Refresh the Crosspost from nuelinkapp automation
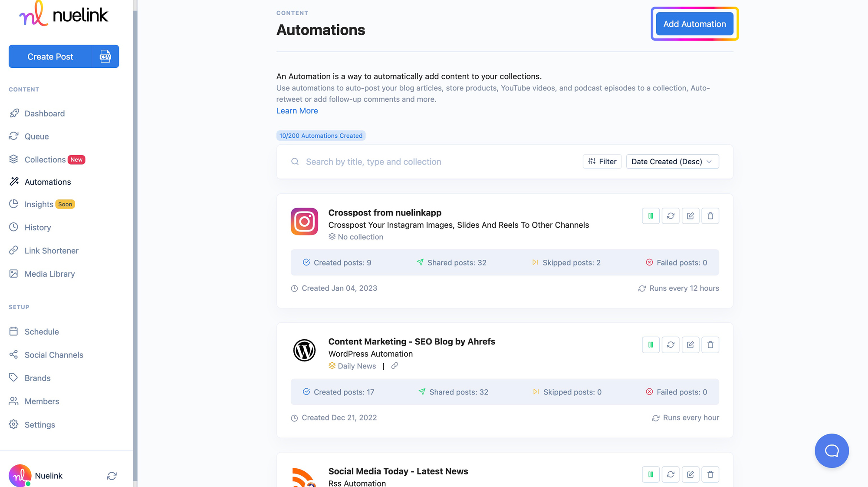 tap(671, 216)
